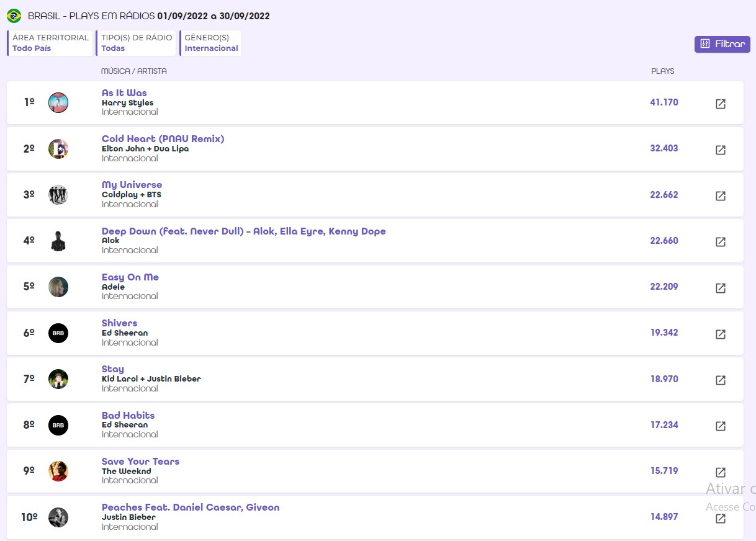Open the song Bad Habits
This screenshot has width=756, height=541.
coord(128,416)
